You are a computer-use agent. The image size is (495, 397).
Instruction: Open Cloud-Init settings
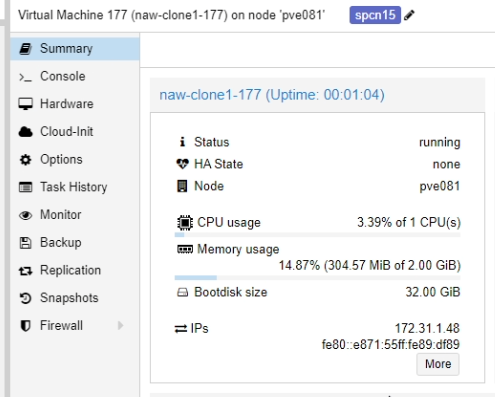(75, 132)
